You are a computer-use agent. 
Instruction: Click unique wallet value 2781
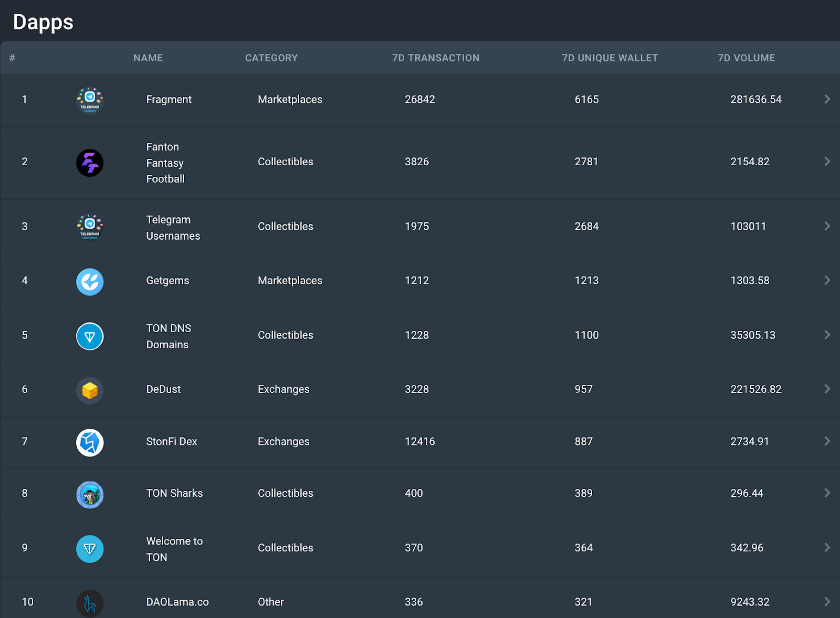tap(586, 162)
